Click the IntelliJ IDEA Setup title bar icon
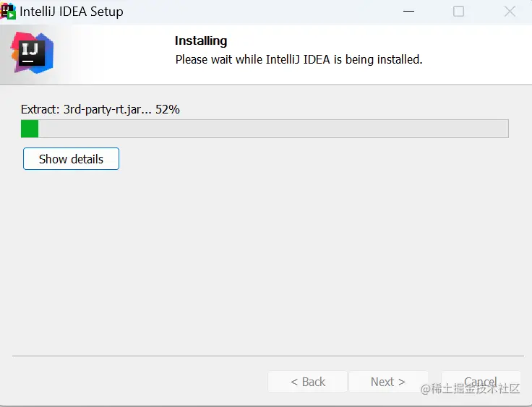This screenshot has width=532, height=407. (8, 11)
